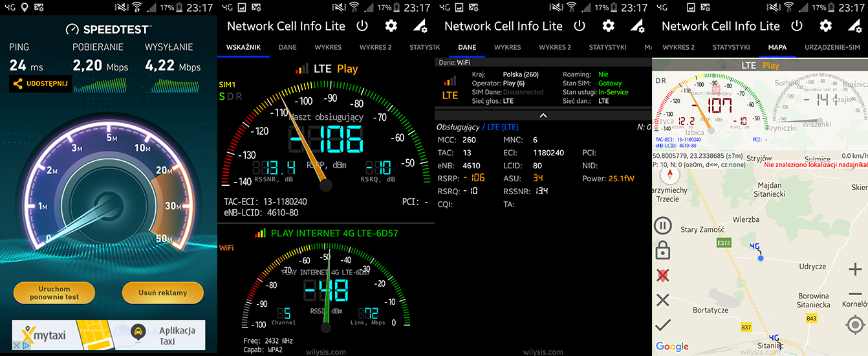Viewport: 868px width, 356px height.
Task: Tap the Uruchom ponownie test button
Action: point(54,293)
